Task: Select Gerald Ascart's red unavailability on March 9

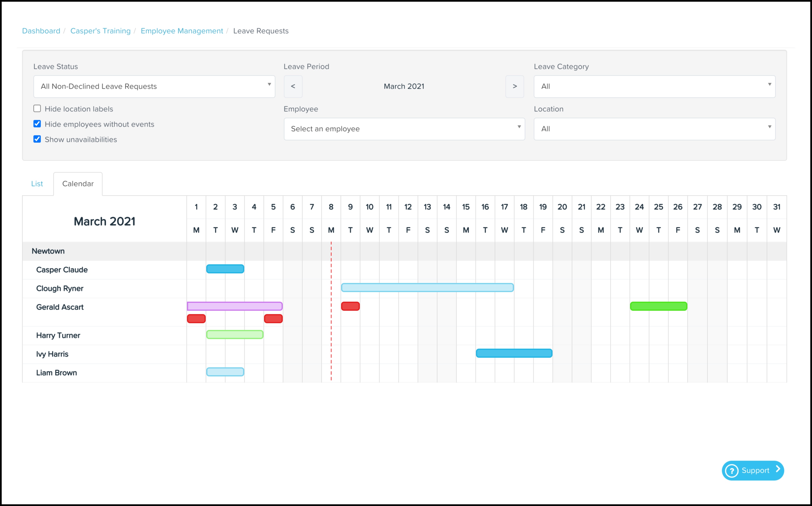Action: click(x=350, y=306)
